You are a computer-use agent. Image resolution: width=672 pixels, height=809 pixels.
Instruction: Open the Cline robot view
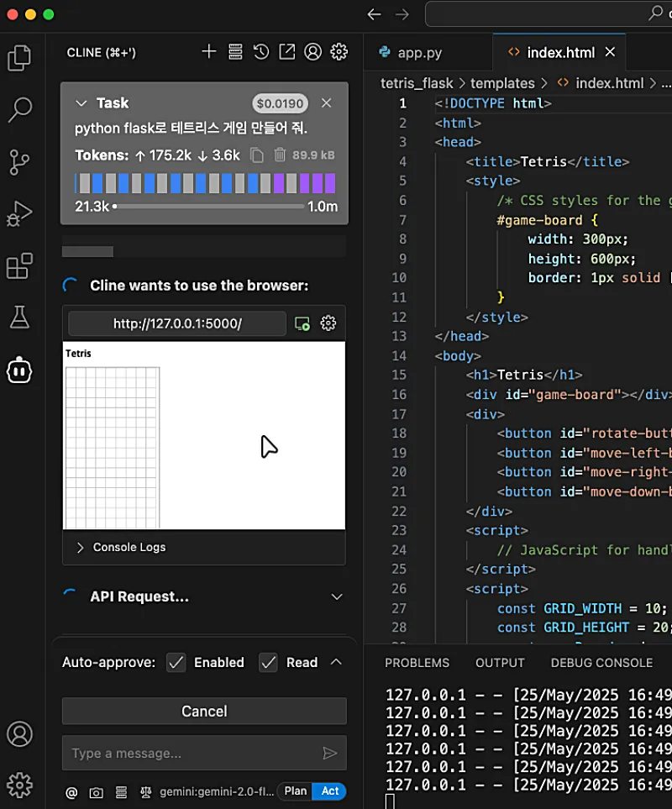(x=19, y=370)
